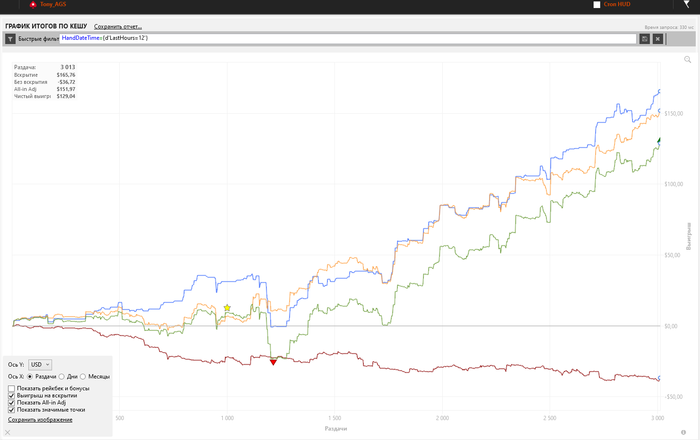Click the green marker at chart's right end
This screenshot has width=700, height=440.
pos(658,141)
